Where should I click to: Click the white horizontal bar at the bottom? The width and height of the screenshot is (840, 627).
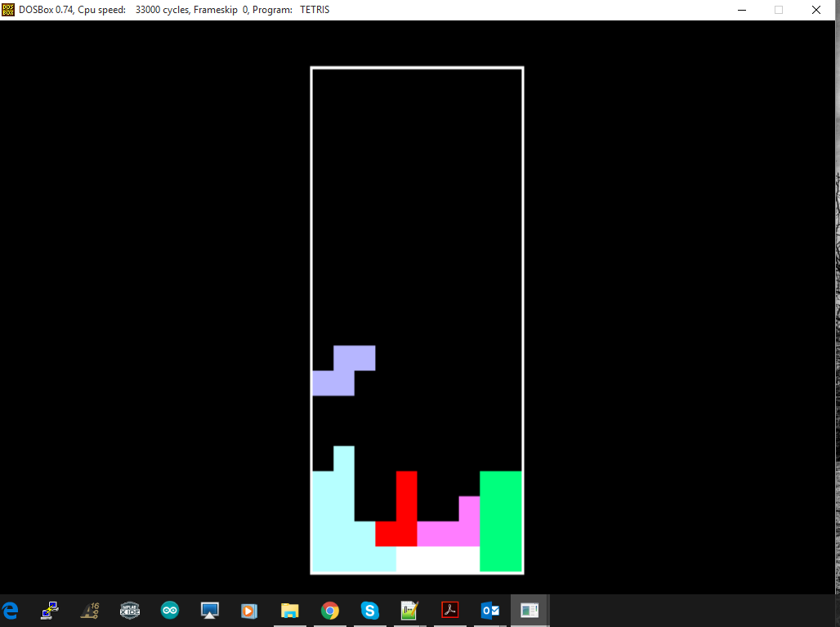tap(438, 559)
